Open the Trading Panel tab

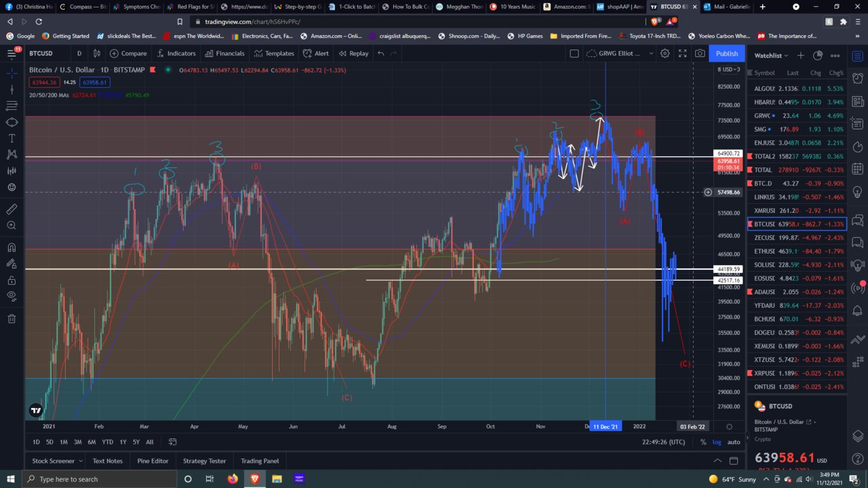click(260, 461)
